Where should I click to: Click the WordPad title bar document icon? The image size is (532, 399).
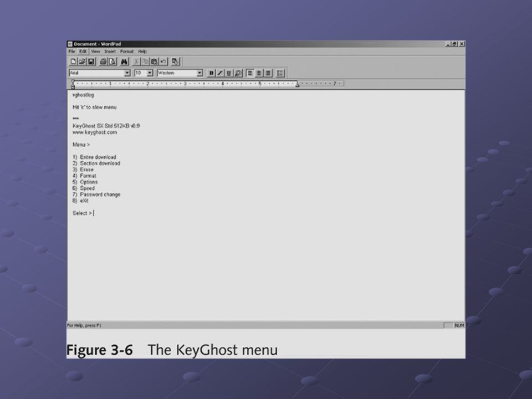click(70, 44)
